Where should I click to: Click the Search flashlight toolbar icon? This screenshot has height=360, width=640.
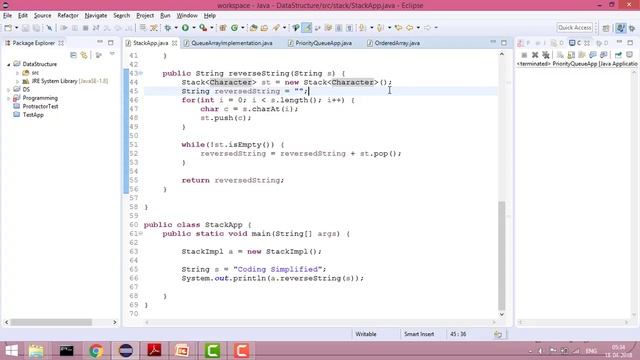pos(276,28)
